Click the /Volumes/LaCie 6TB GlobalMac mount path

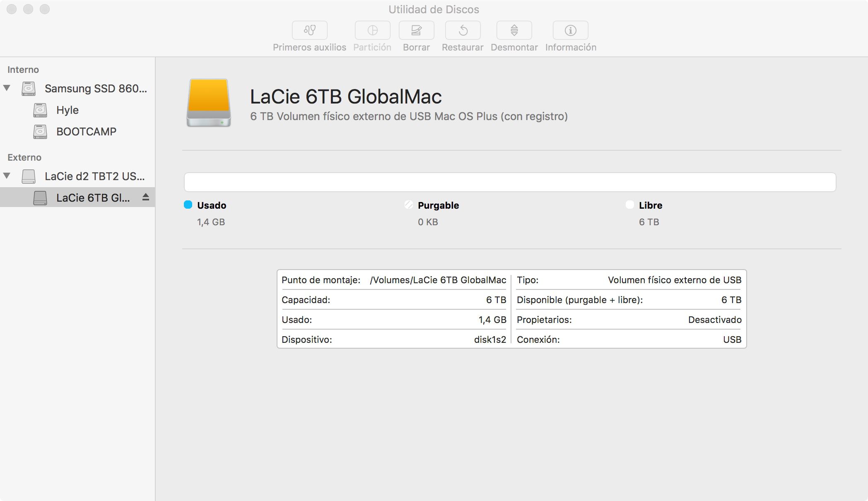point(438,280)
